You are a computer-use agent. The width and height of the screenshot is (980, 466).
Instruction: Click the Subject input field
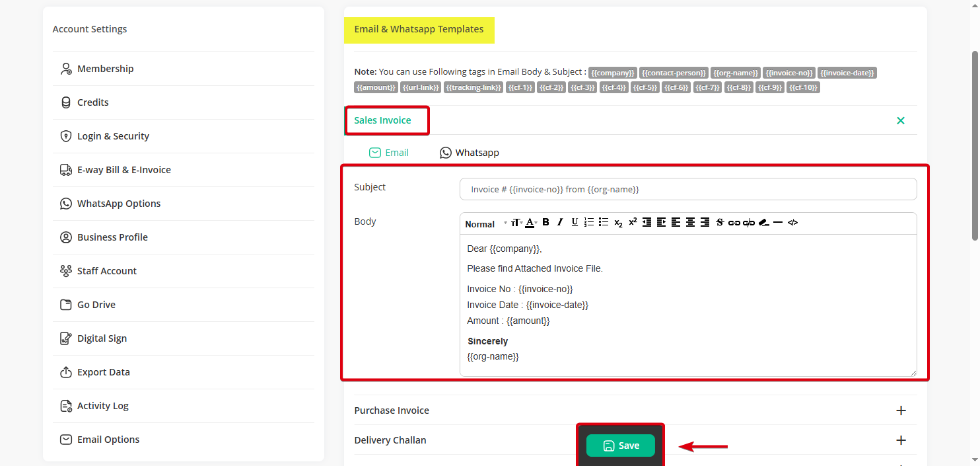point(688,189)
